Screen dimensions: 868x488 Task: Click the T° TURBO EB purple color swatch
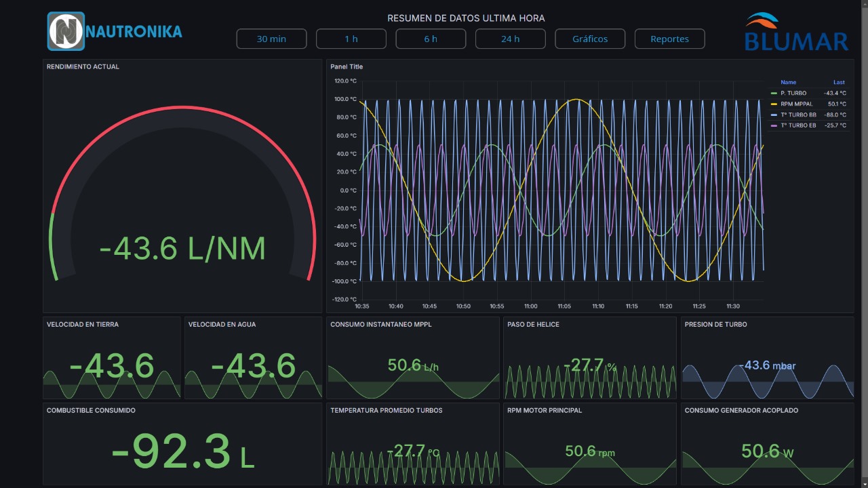pos(774,125)
